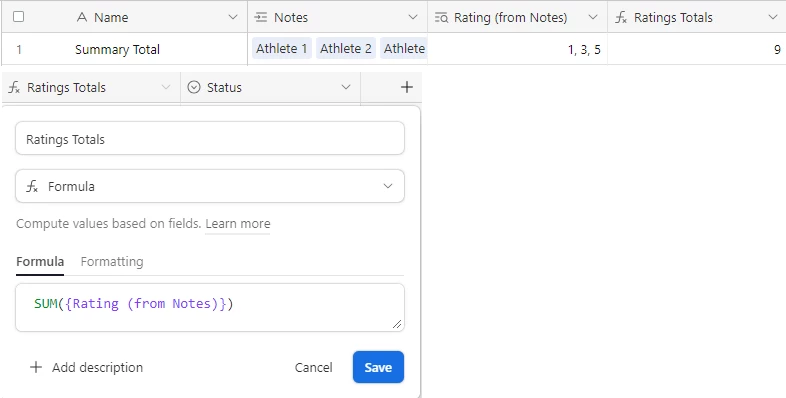Click the text-field icon beside the Name column
The image size is (786, 398).
pos(82,18)
